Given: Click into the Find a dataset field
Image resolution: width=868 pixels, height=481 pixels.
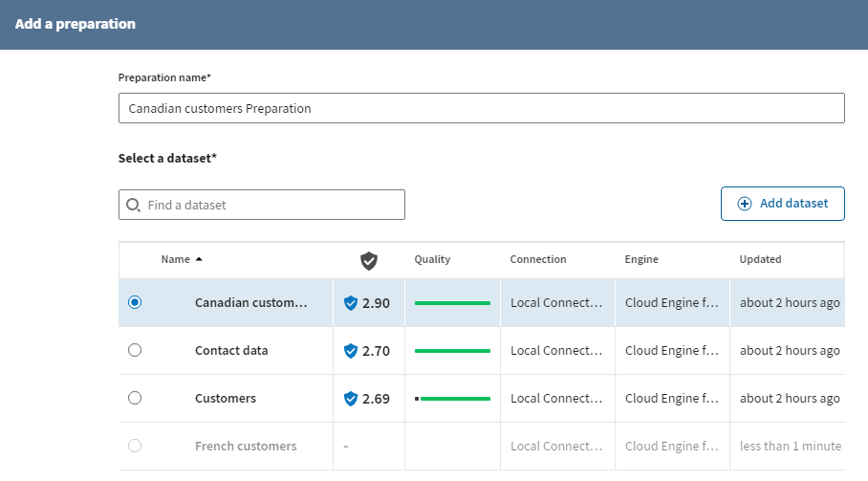Looking at the screenshot, I should (272, 205).
